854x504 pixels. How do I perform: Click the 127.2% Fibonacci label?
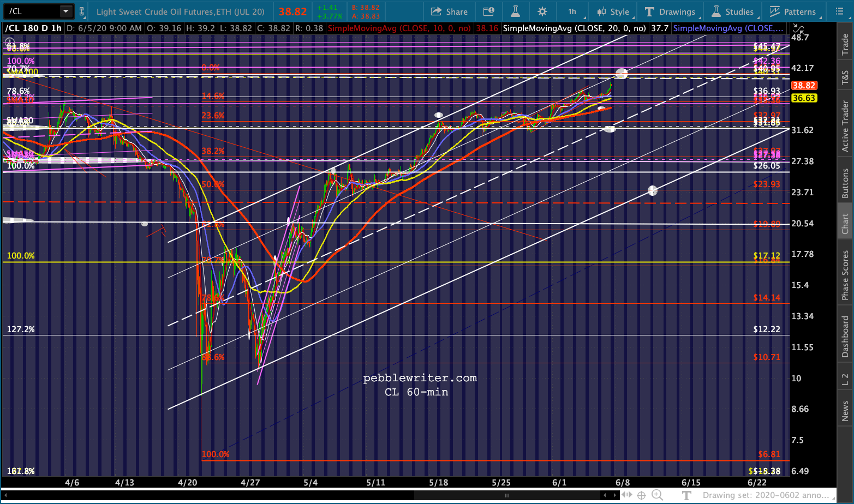click(x=21, y=329)
